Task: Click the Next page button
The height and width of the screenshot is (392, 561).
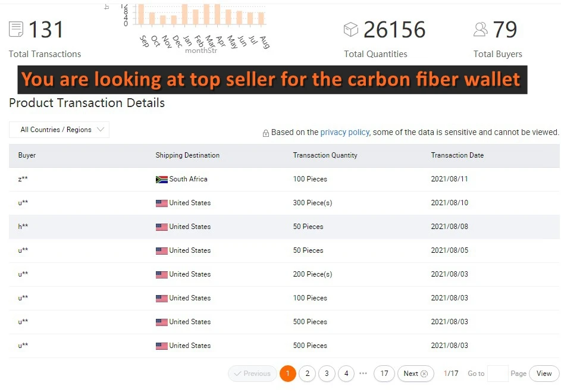Action: point(415,374)
